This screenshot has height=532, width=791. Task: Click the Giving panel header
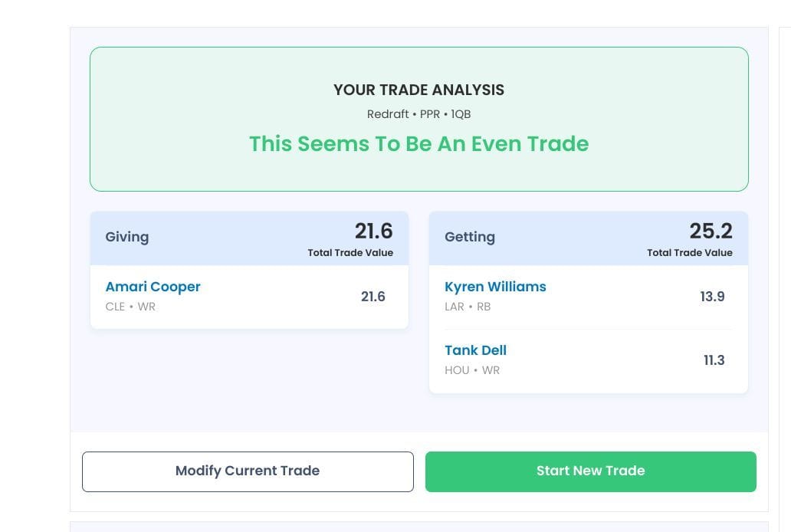(126, 237)
